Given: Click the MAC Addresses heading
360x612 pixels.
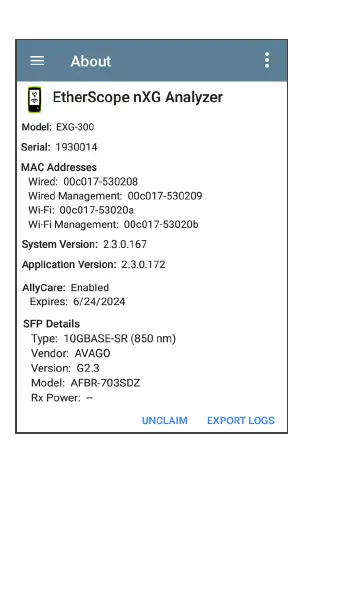Looking at the screenshot, I should 59,167.
